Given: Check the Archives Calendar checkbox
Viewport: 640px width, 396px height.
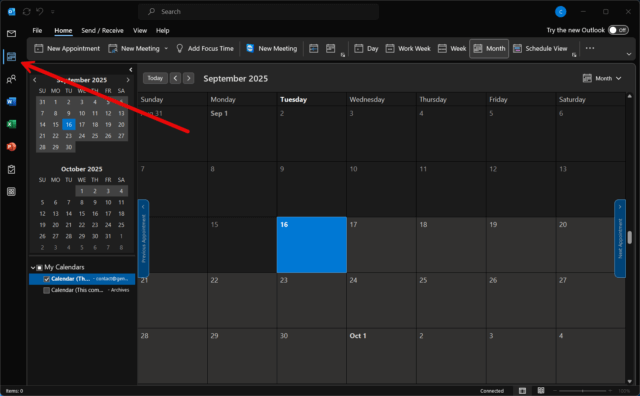Looking at the screenshot, I should pyautogui.click(x=47, y=290).
